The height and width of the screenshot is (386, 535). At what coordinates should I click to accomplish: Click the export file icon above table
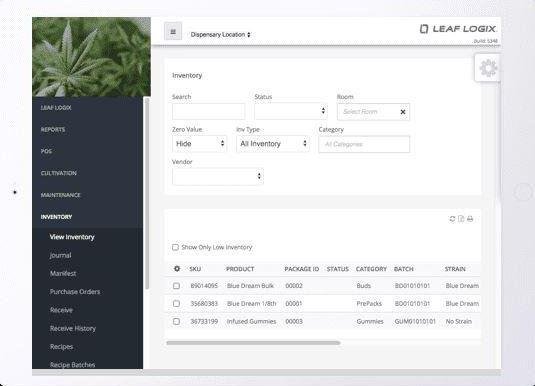point(461,219)
